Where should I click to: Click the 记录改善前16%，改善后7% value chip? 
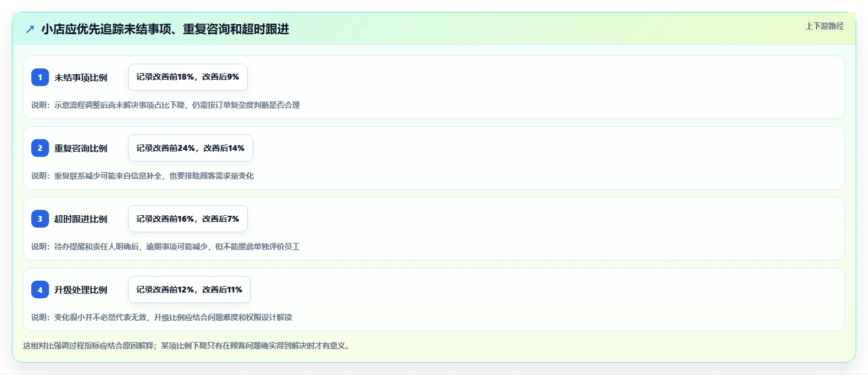tap(188, 219)
